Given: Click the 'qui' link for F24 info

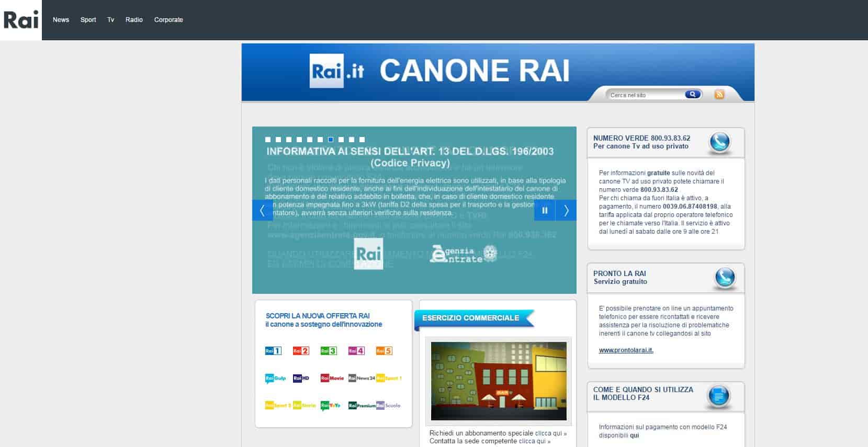Looking at the screenshot, I should point(635,435).
